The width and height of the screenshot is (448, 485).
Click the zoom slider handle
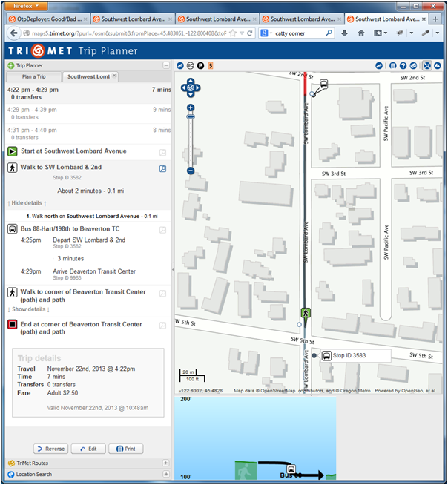point(191,116)
